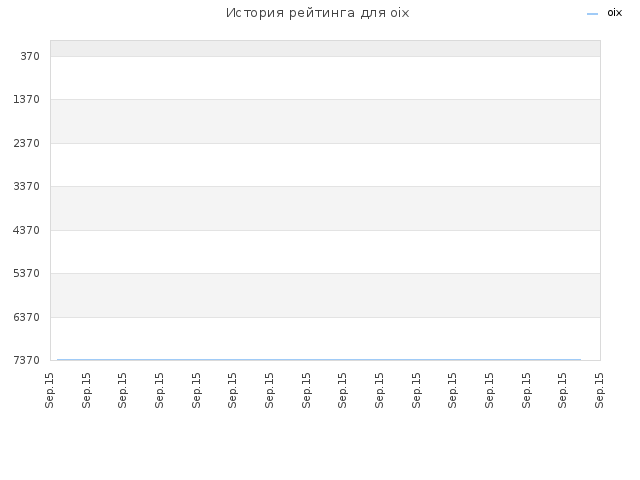Click the gray plot band between 3370 and 4370
The width and height of the screenshot is (640, 480).
click(325, 208)
